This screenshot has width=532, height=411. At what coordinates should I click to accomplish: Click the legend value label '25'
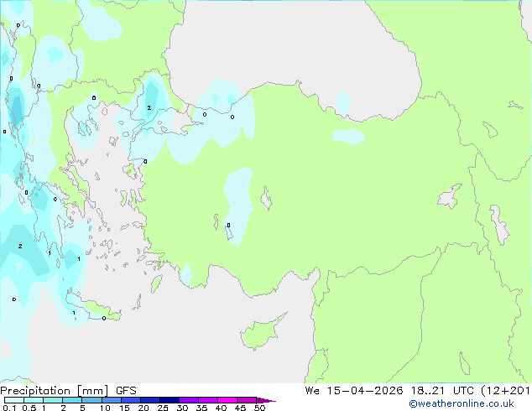[x=163, y=408]
